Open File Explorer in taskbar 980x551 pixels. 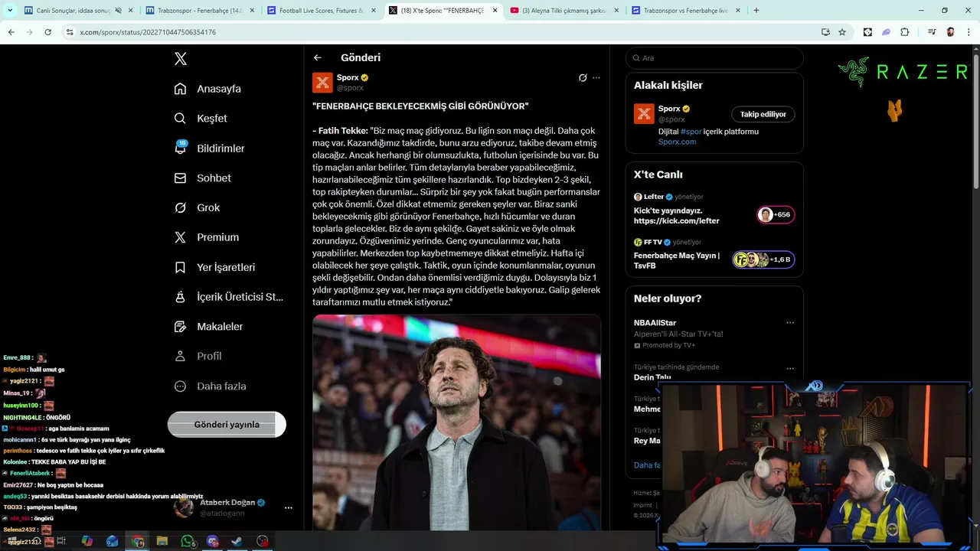[x=162, y=541]
